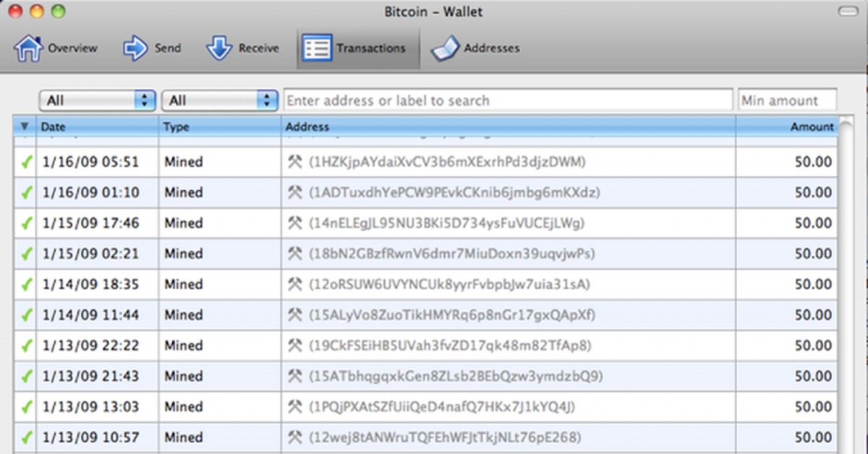This screenshot has width=868, height=454.
Task: Click confirmed checkmark for 1/13/09 21:43
Action: 27,376
